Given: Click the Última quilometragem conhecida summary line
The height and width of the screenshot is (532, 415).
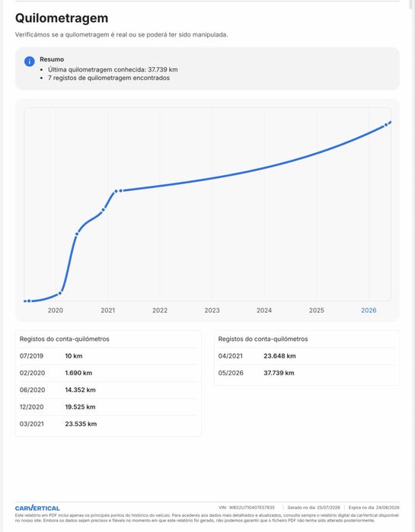Looking at the screenshot, I should (113, 69).
